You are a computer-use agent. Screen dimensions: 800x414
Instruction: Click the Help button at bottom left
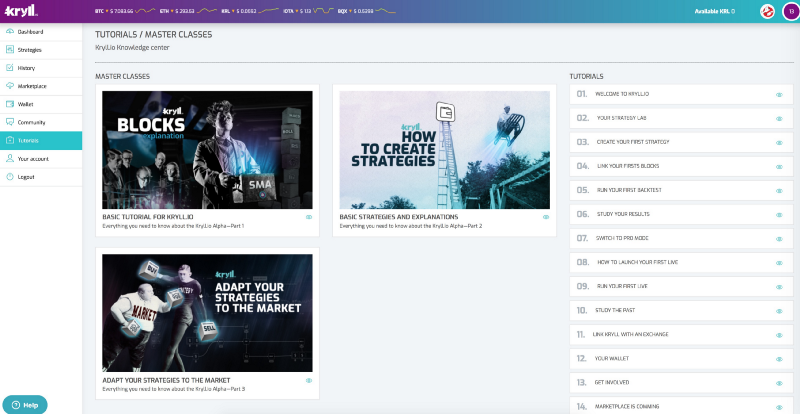pos(24,405)
